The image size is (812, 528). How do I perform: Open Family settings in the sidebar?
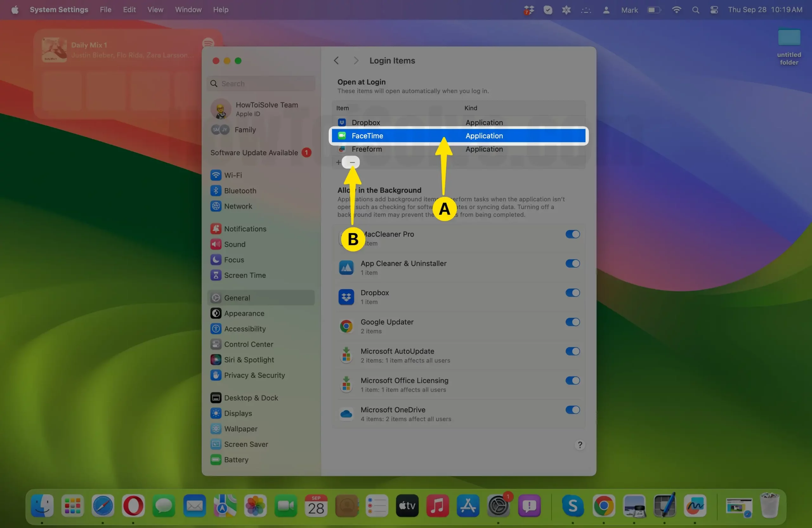261,130
